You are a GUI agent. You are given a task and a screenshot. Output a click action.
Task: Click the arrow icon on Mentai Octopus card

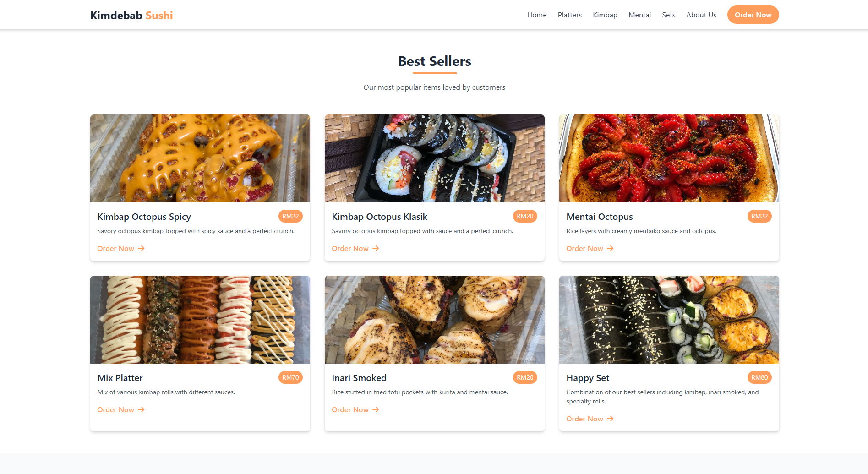(x=610, y=248)
